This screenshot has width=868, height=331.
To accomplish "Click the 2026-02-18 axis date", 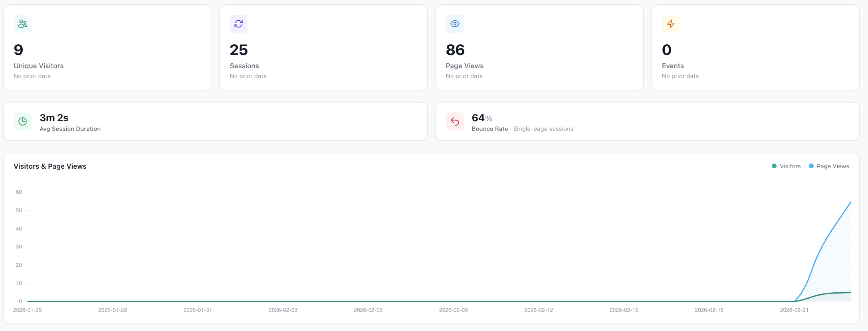I will click(709, 310).
